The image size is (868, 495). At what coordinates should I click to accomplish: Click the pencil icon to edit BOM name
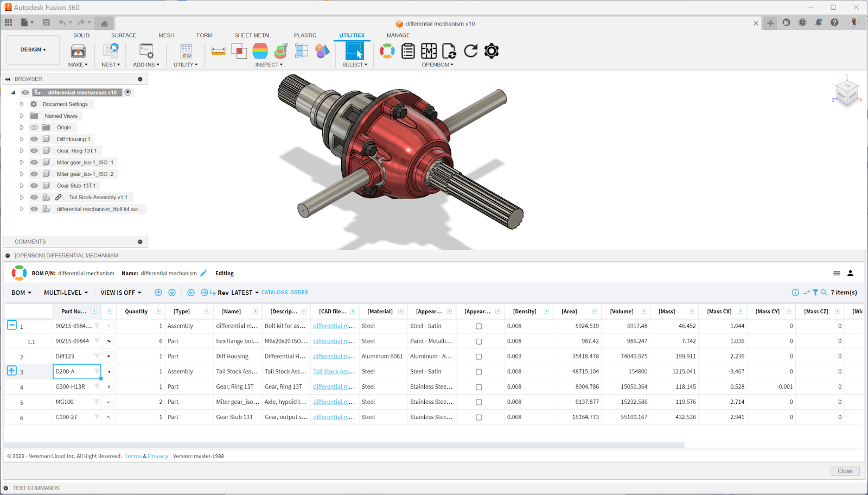pos(203,274)
